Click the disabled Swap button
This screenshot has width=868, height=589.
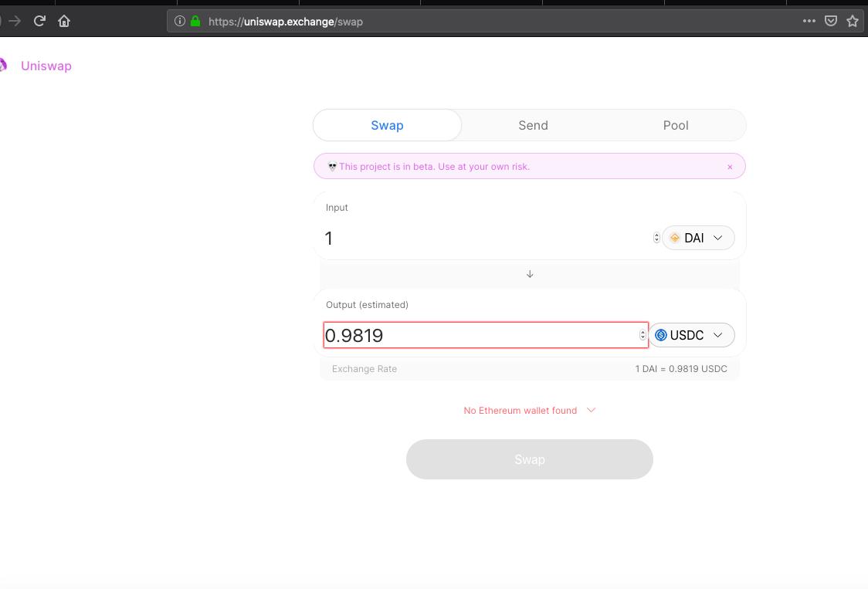click(530, 459)
